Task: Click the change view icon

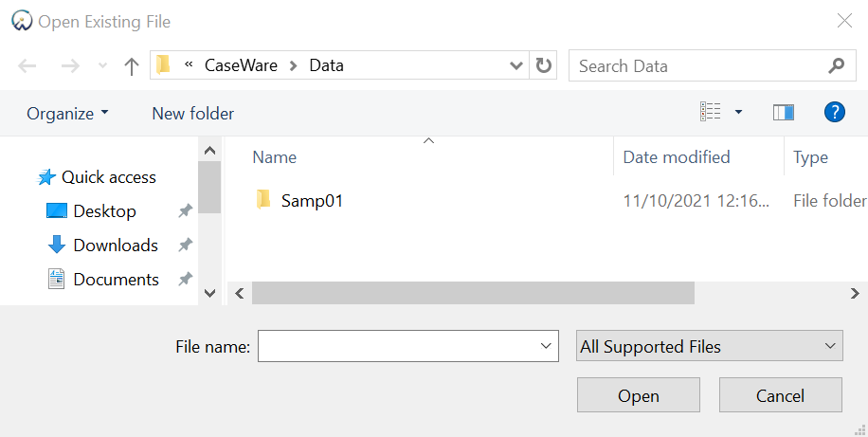Action: pos(711,113)
